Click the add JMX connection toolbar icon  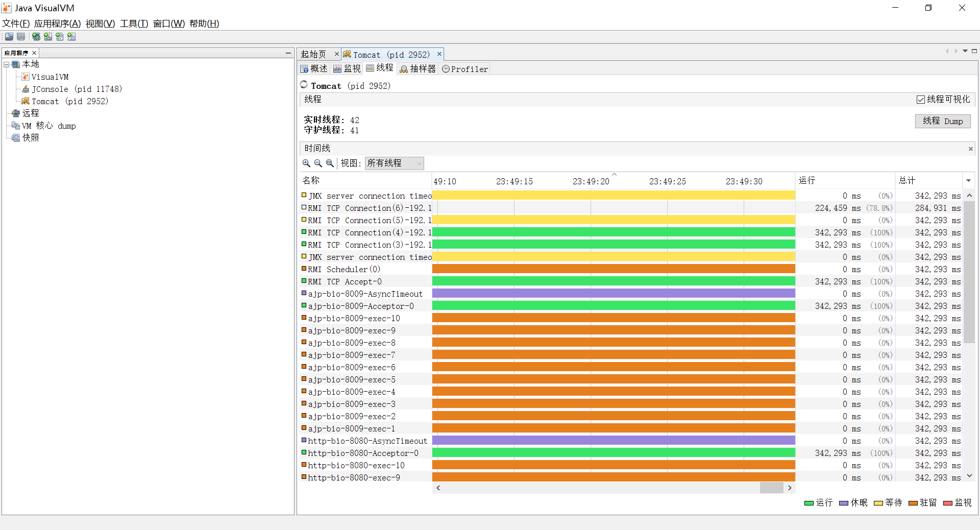[x=48, y=37]
